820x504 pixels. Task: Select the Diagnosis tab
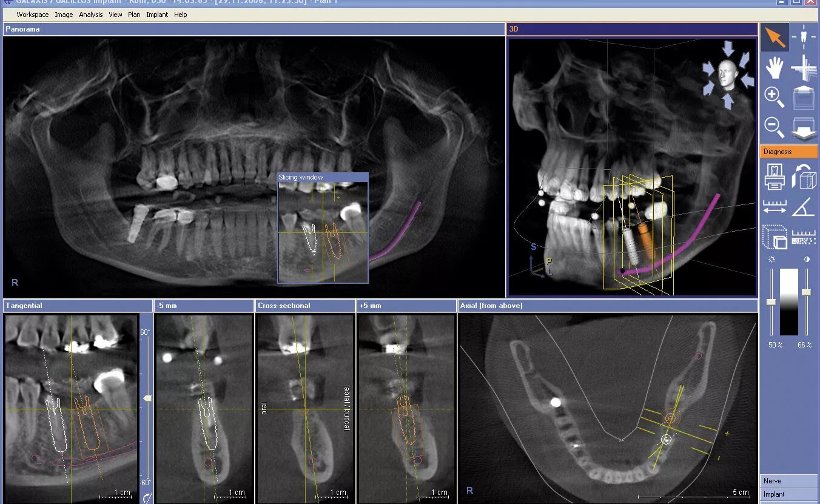pos(788,152)
